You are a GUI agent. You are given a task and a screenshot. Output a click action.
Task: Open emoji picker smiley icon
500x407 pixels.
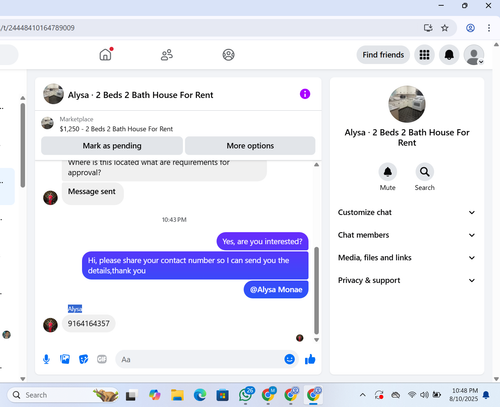[289, 359]
